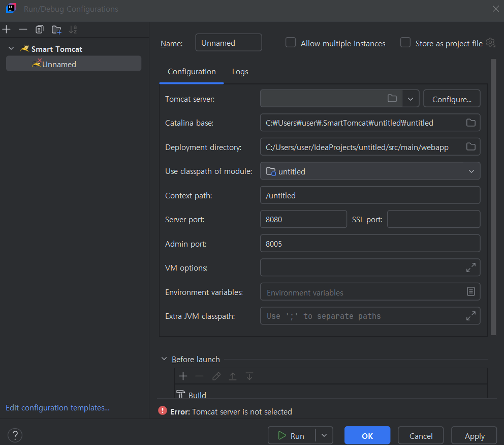Select the Unnamed configuration entry
504x445 pixels.
click(74, 64)
